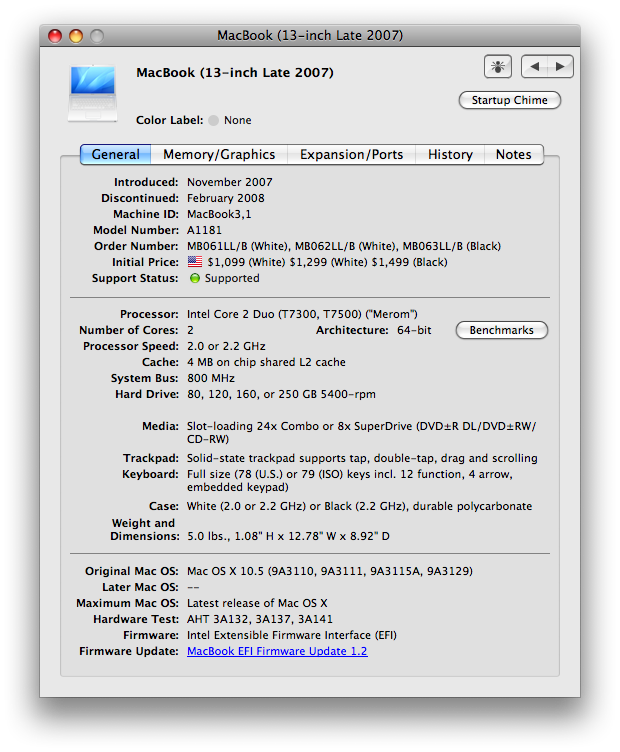Close the window with red button
The image size is (620, 752).
pos(55,36)
